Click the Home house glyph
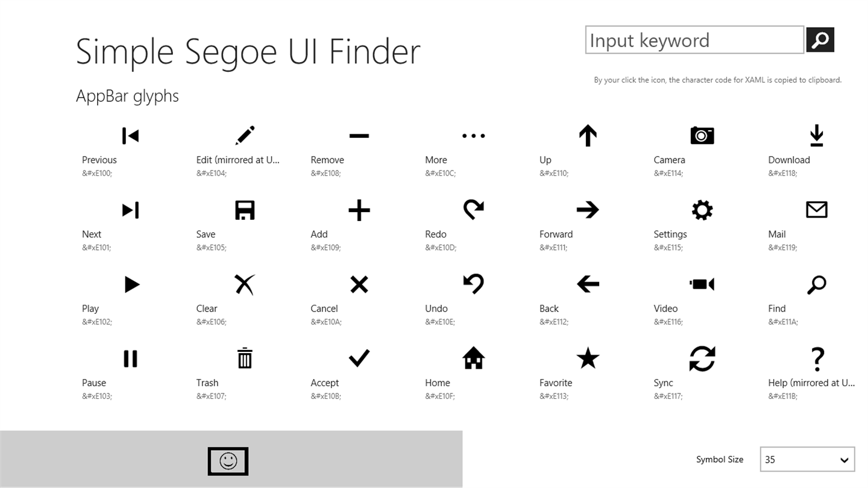Screen dimensions: 868x488 click(x=474, y=358)
